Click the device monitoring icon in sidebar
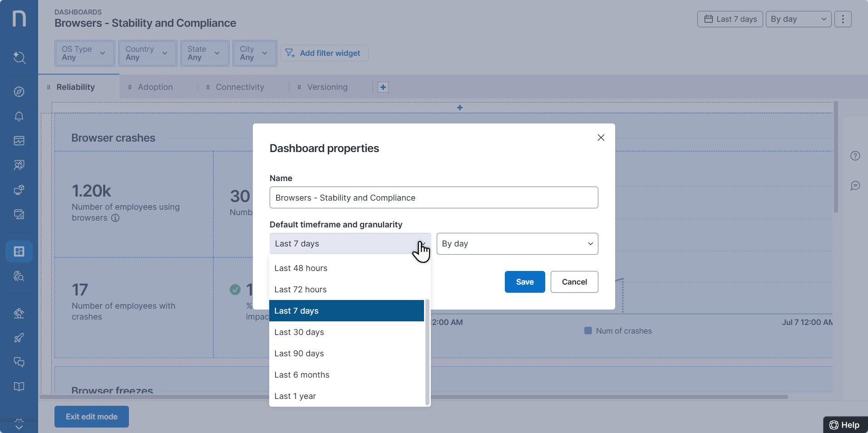868x433 pixels. 19,190
